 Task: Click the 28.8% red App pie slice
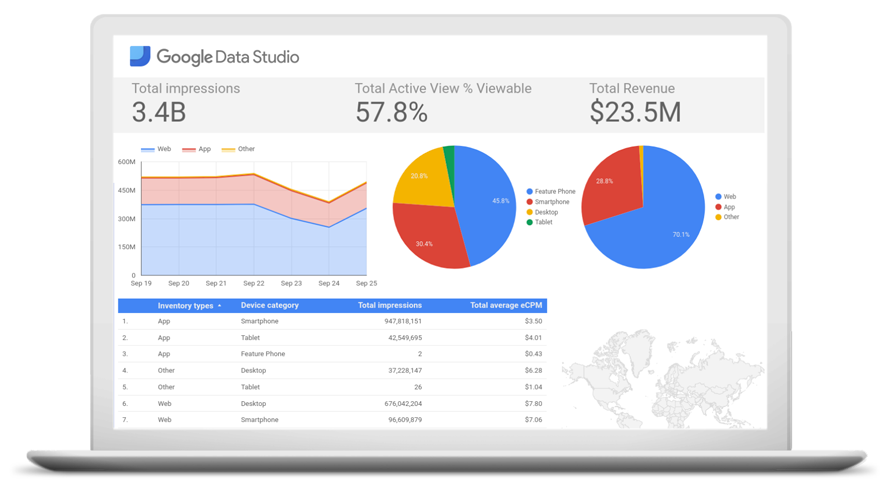pyautogui.click(x=610, y=185)
